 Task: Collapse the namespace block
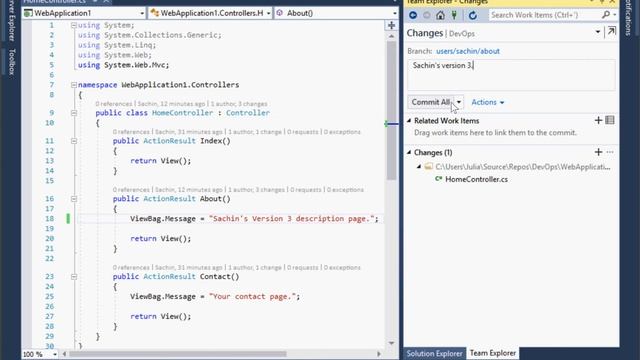(x=74, y=85)
